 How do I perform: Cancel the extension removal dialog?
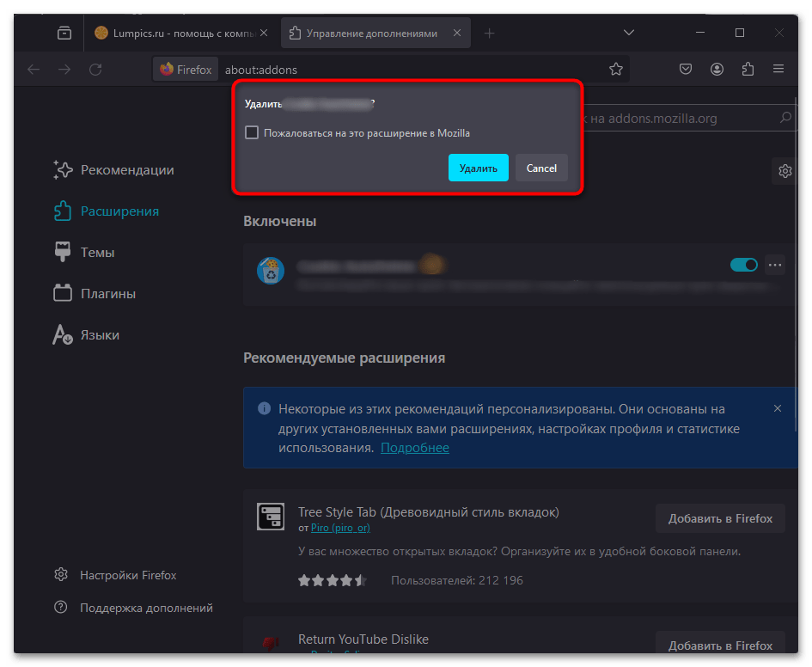[x=541, y=168]
